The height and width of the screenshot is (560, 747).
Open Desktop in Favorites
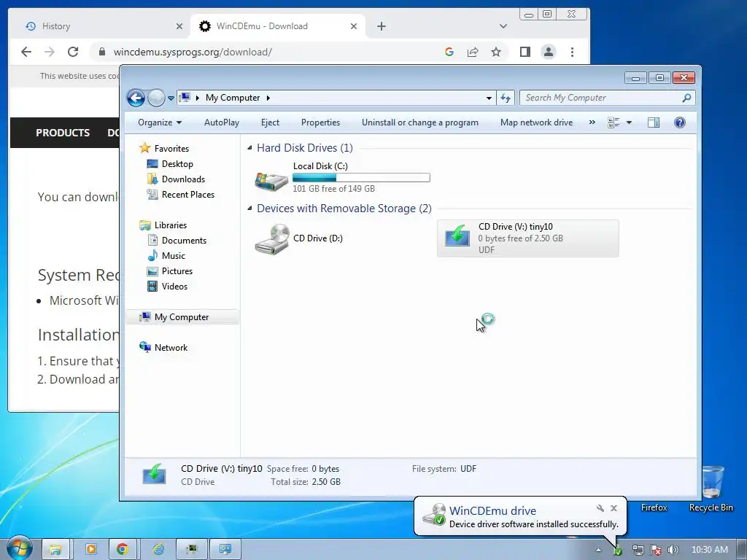tap(177, 164)
